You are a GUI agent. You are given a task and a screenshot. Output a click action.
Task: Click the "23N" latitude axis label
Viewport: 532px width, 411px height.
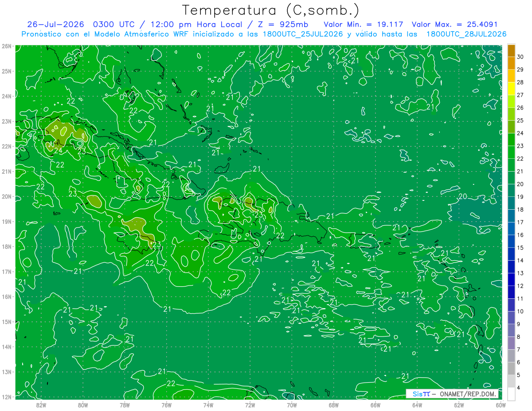click(x=7, y=121)
